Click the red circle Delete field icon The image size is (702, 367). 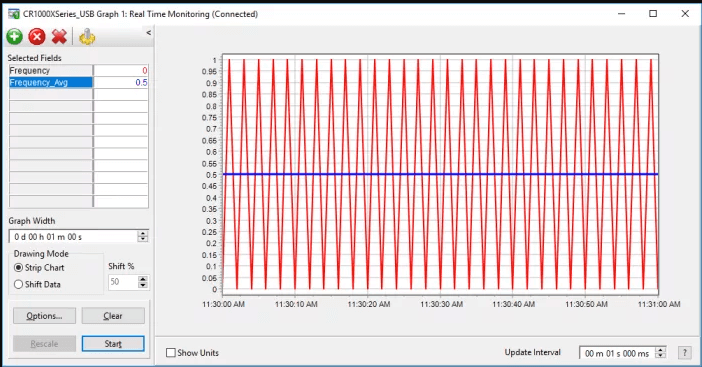(x=37, y=37)
